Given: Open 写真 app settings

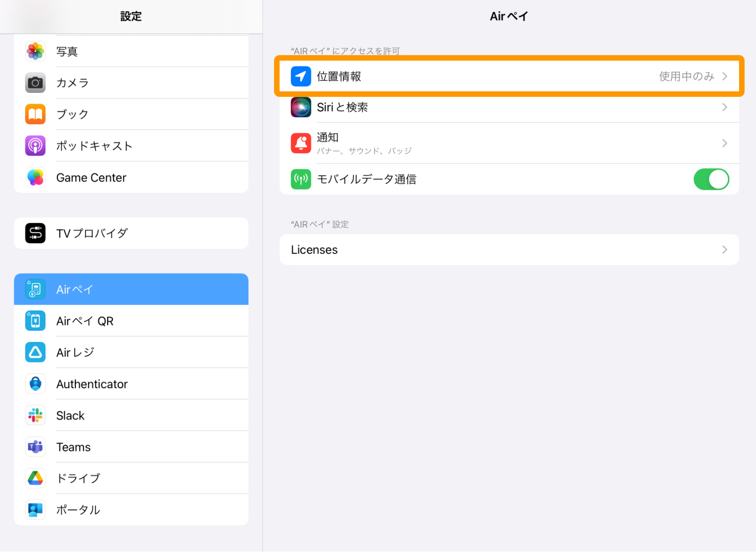Looking at the screenshot, I should point(130,52).
